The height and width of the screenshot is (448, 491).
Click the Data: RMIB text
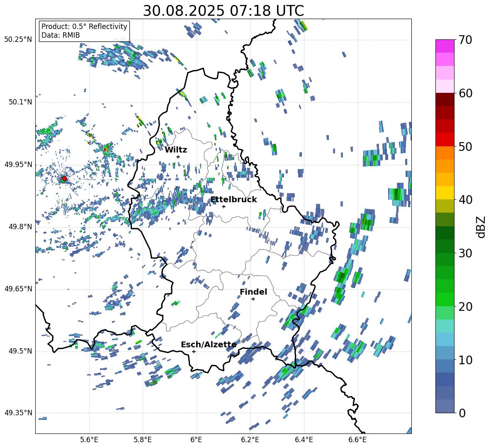pyautogui.click(x=61, y=35)
